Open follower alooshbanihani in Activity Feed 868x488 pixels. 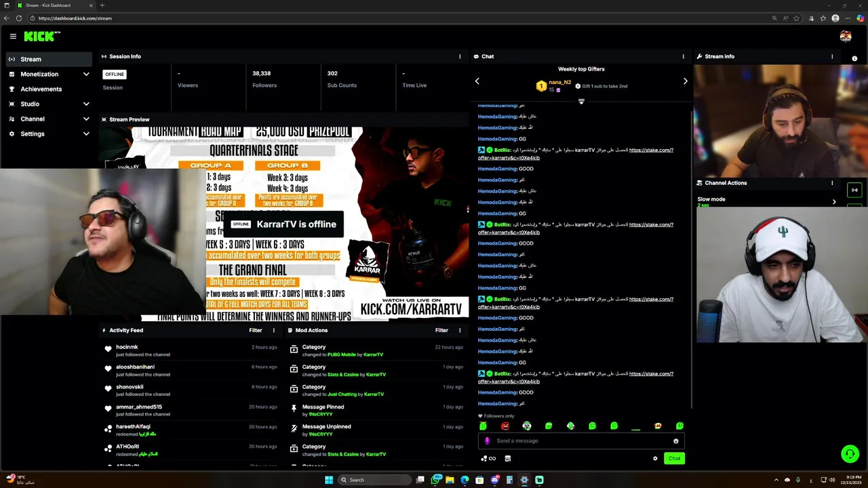coord(135,367)
